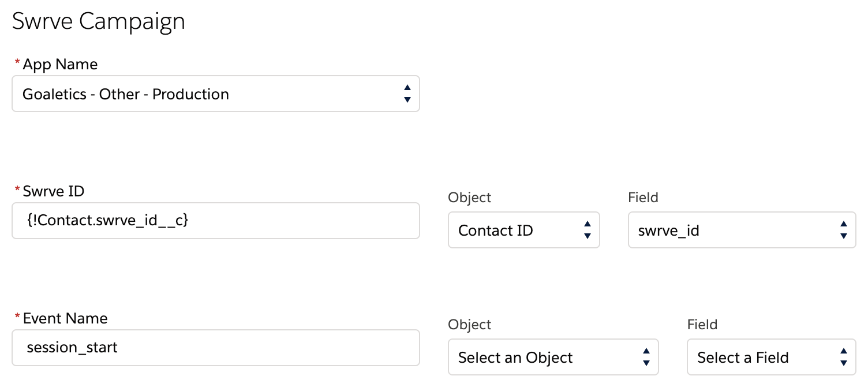This screenshot has width=868, height=387.
Task: Click the Select an Object arrows icon
Action: (646, 357)
